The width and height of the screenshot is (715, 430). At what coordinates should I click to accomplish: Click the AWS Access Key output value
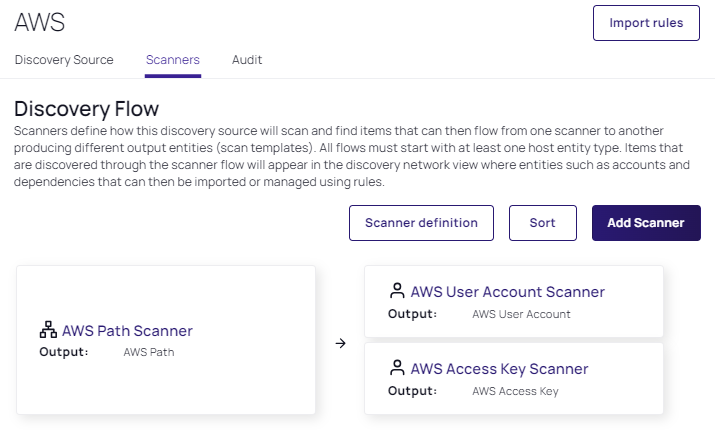coord(515,391)
